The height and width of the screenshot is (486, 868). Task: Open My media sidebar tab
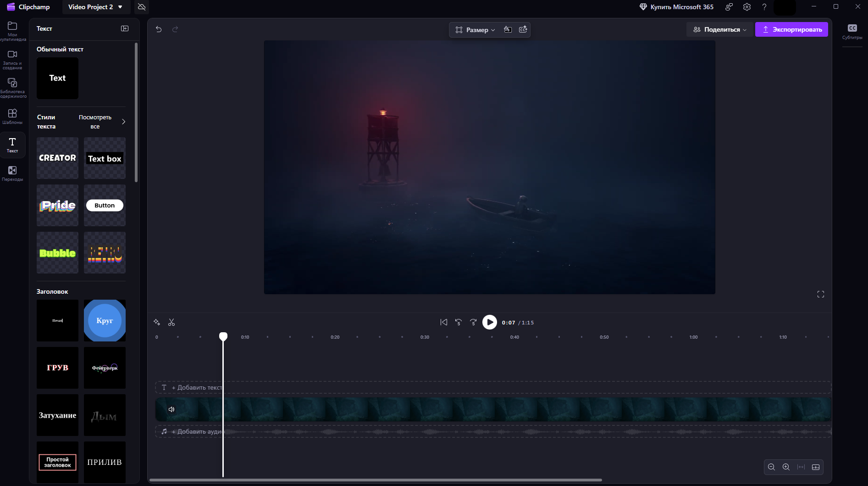pos(12,31)
